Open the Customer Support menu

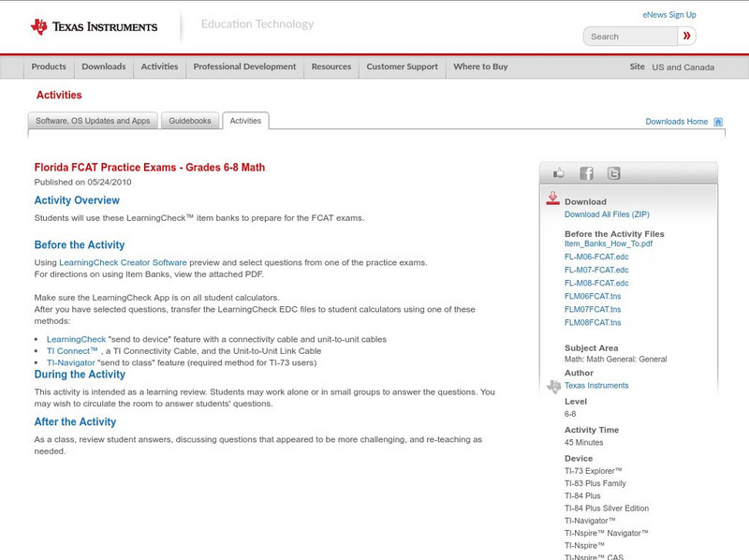point(401,66)
